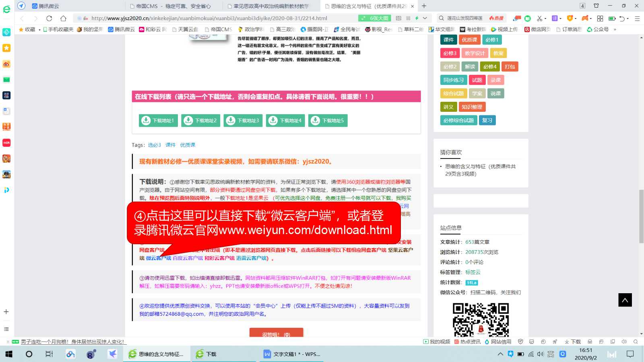Select the 必修3 red tag
The image size is (644, 362).
(450, 53)
